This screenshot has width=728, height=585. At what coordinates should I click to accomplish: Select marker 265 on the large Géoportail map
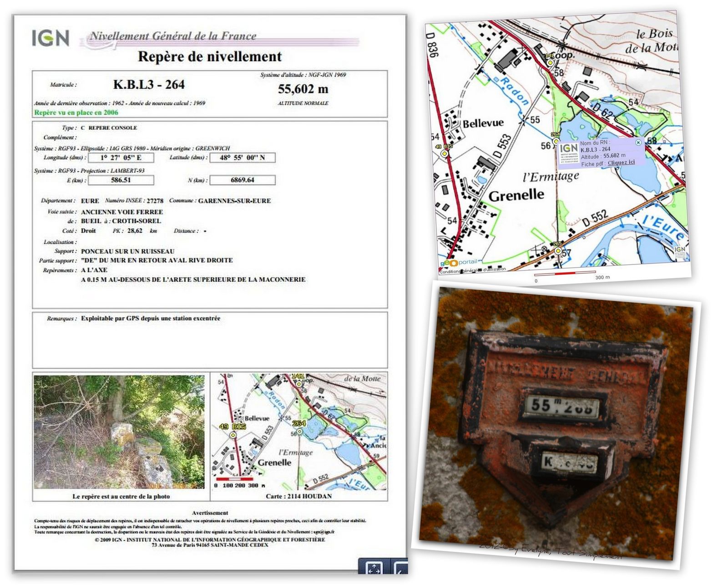558,250
